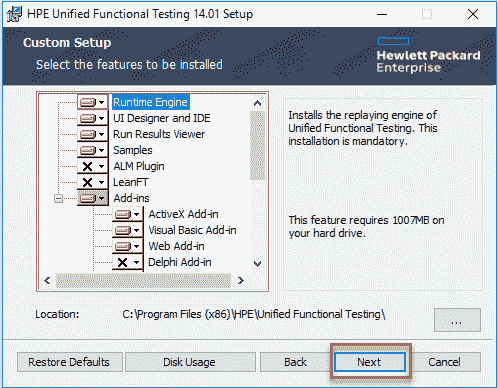Browse install location with ellipsis button
Viewport: 498px width, 388px height.
[457, 320]
